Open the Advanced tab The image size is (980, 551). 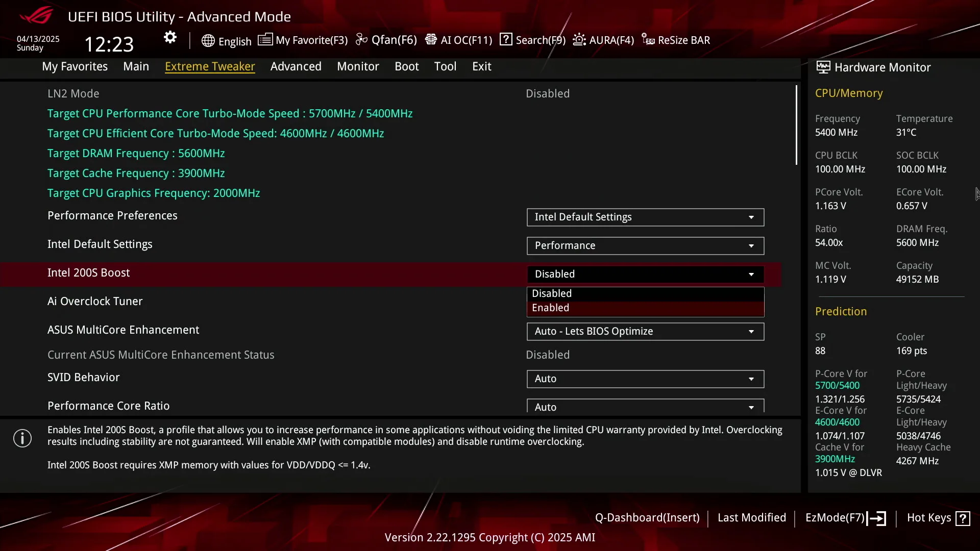pos(296,66)
